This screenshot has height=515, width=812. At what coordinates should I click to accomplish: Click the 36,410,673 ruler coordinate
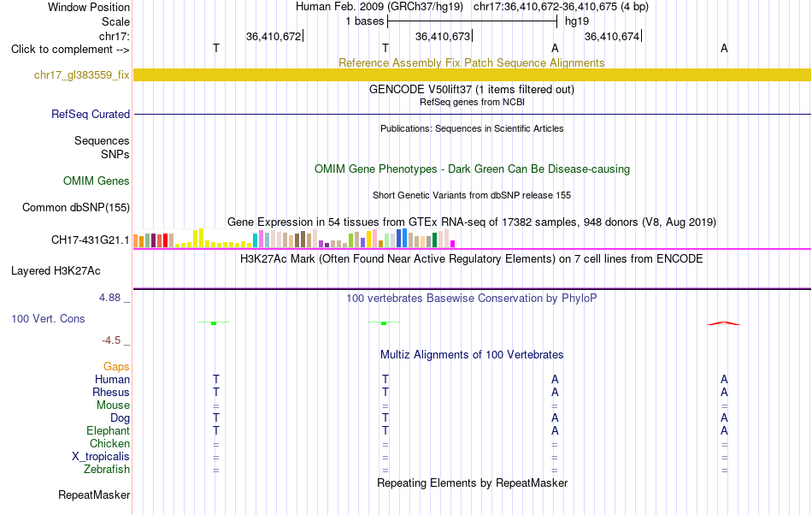click(x=443, y=36)
